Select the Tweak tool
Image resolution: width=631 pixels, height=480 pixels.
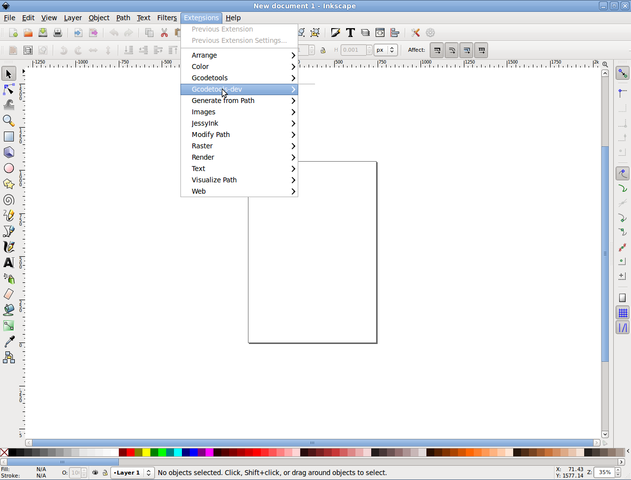click(x=8, y=105)
